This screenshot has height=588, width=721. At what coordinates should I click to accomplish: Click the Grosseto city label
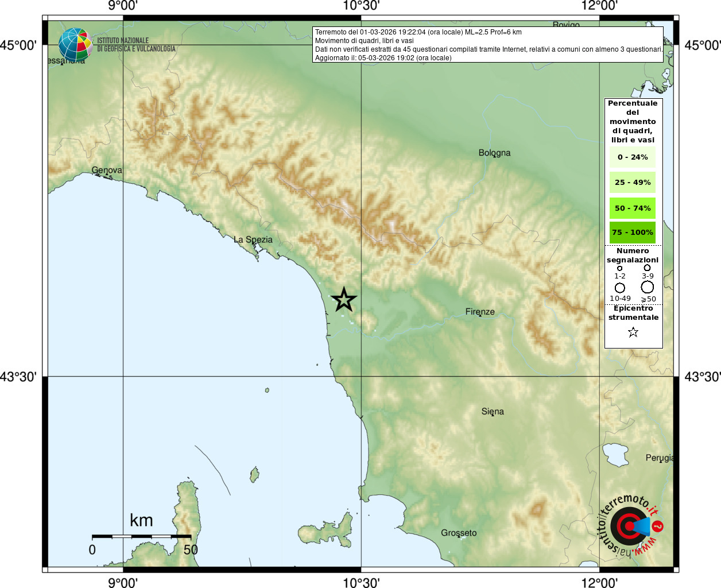[459, 533]
